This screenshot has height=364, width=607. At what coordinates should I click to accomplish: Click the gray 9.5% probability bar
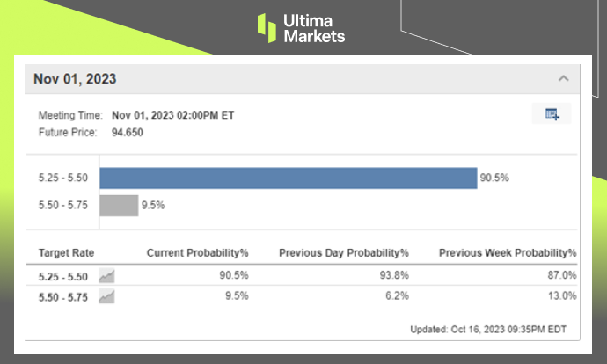[x=119, y=206]
